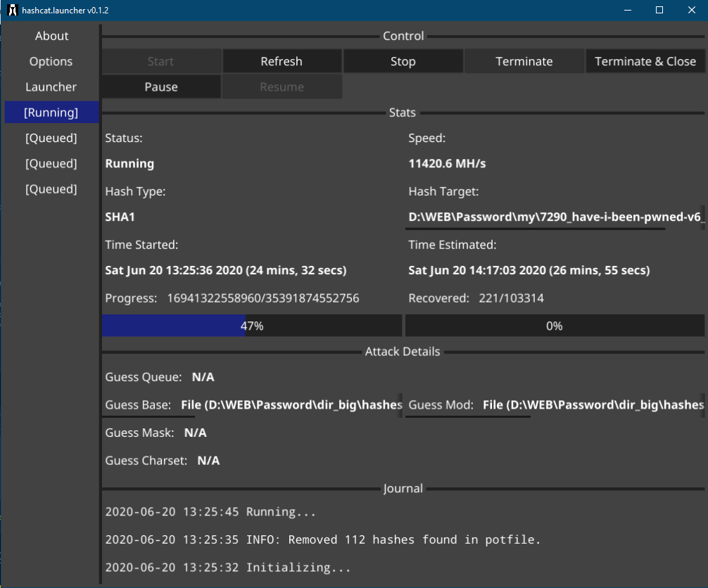
Task: Click the disabled Start button
Action: tap(161, 61)
